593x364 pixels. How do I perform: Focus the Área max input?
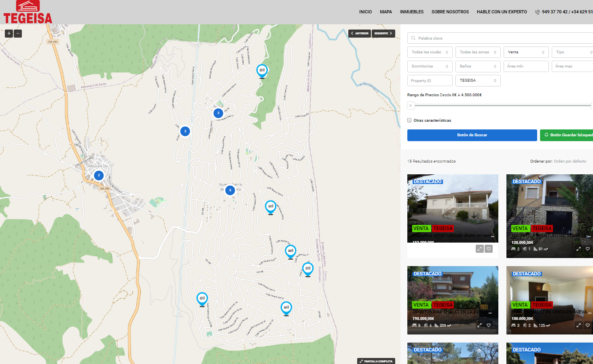[x=572, y=66]
